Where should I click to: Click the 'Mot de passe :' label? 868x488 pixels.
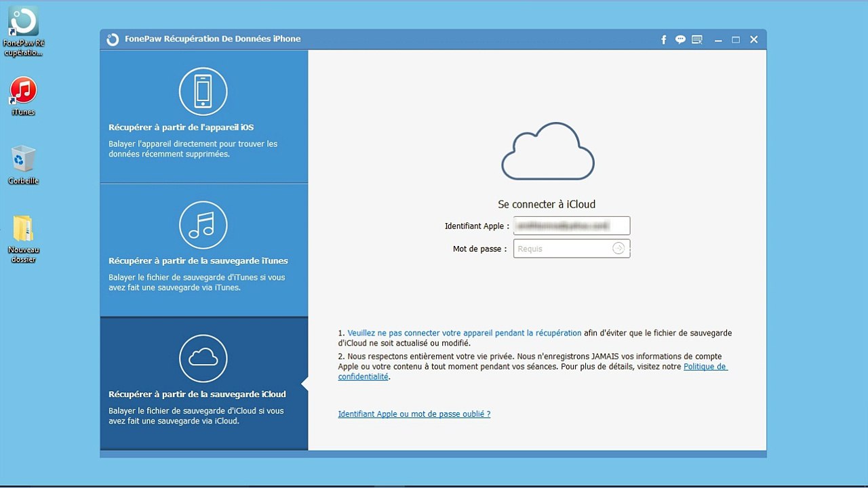[480, 249]
